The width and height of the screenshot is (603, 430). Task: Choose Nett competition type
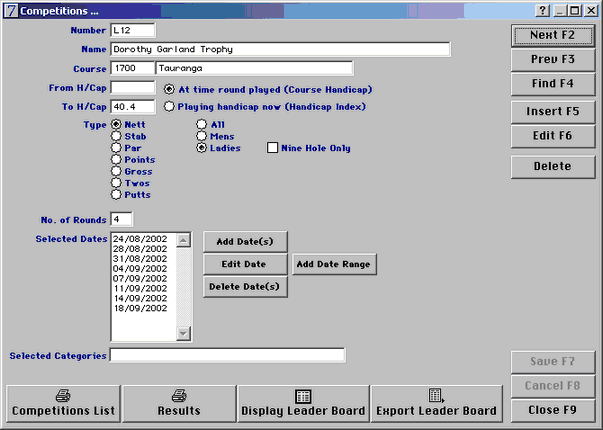pos(116,124)
